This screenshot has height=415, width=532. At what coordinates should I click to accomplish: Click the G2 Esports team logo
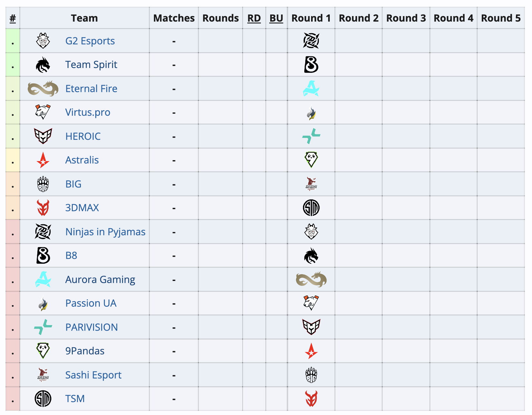click(43, 41)
